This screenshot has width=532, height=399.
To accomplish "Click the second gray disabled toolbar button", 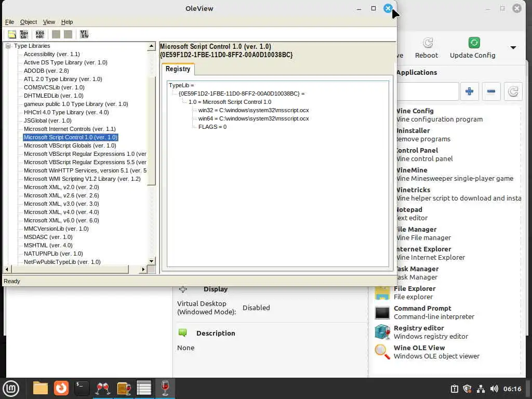I will pyautogui.click(x=68, y=34).
